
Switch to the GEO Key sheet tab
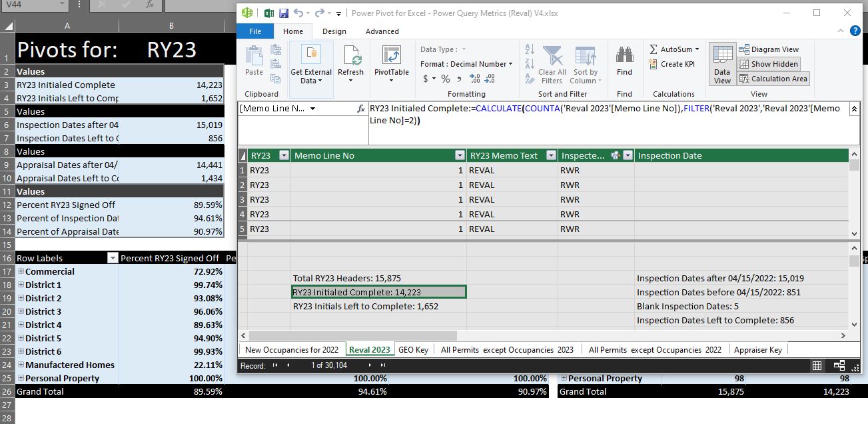click(413, 349)
